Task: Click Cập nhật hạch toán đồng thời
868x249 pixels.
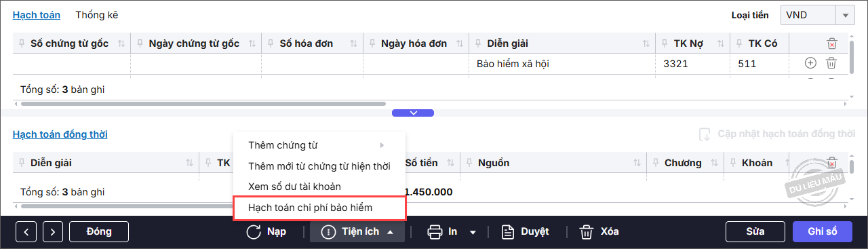Action: [x=777, y=134]
